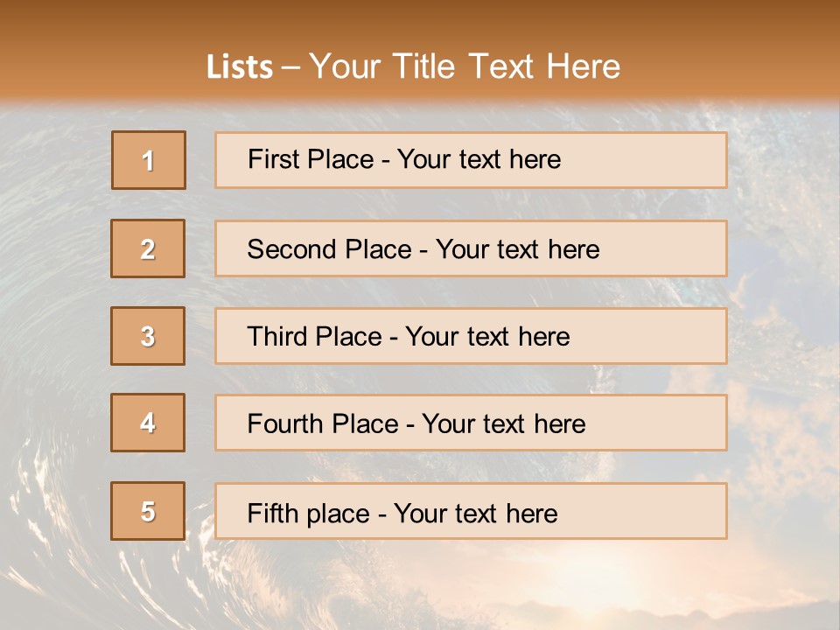Click the number 3 box
The image size is (840, 630).
click(148, 336)
